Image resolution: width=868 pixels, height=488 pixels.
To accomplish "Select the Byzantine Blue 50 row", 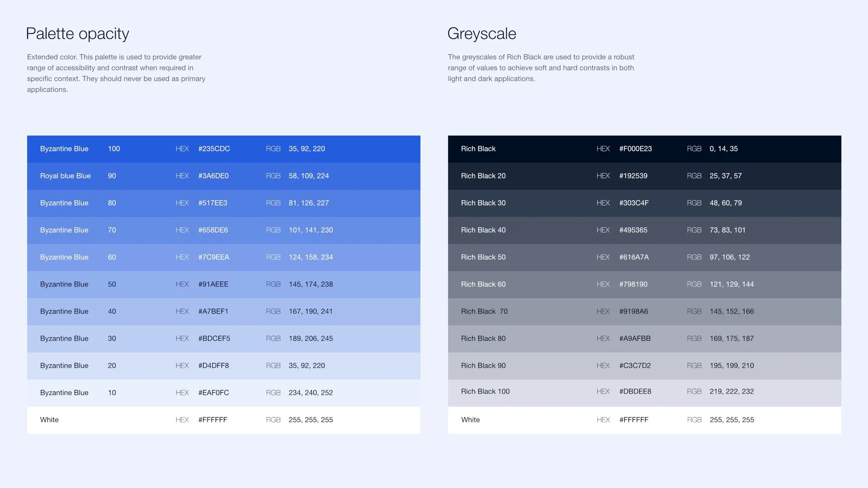I will pos(223,284).
